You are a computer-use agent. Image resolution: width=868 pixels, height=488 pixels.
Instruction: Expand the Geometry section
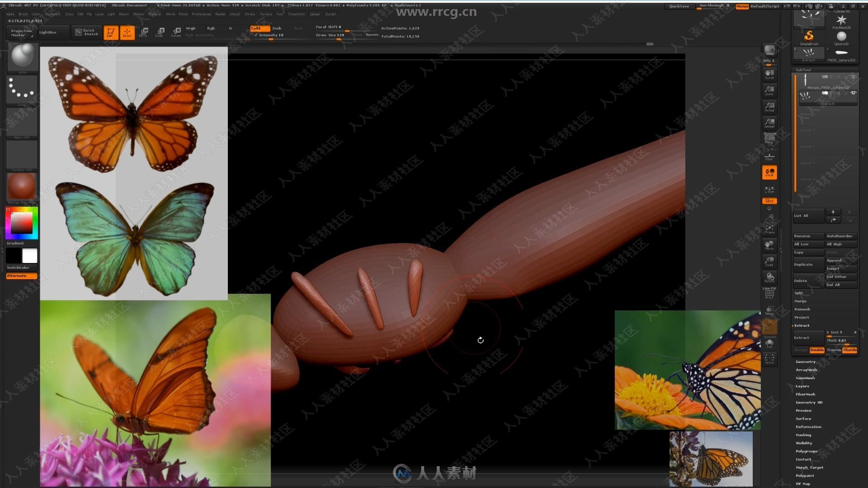[806, 361]
